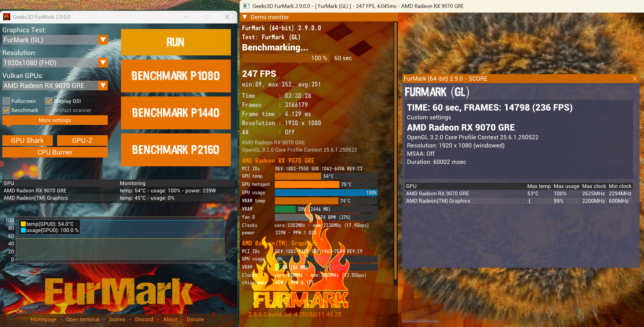This screenshot has width=644, height=327.
Task: Click the VRAM temp 74°C bar
Action: pos(326,201)
